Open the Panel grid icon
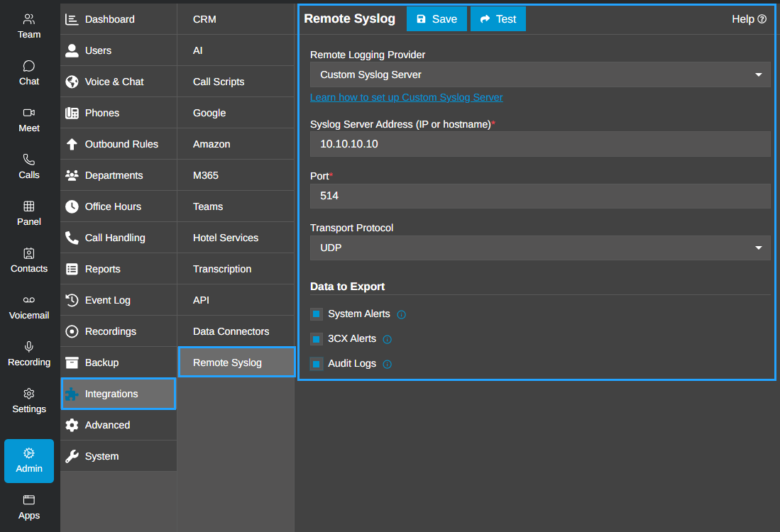 tap(29, 206)
